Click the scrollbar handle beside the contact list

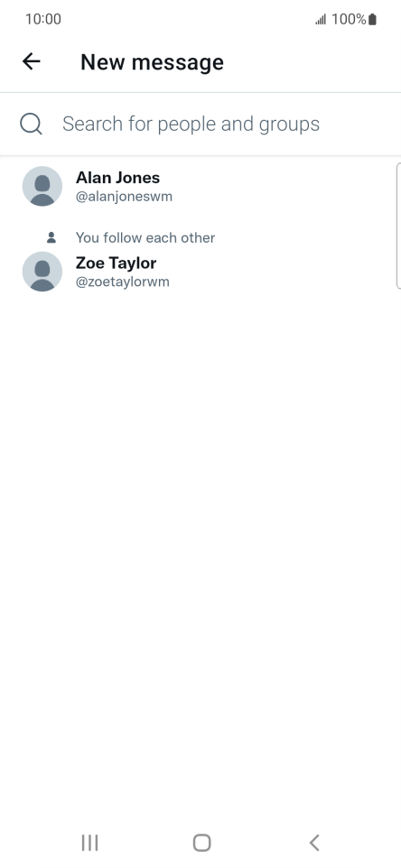(399, 226)
